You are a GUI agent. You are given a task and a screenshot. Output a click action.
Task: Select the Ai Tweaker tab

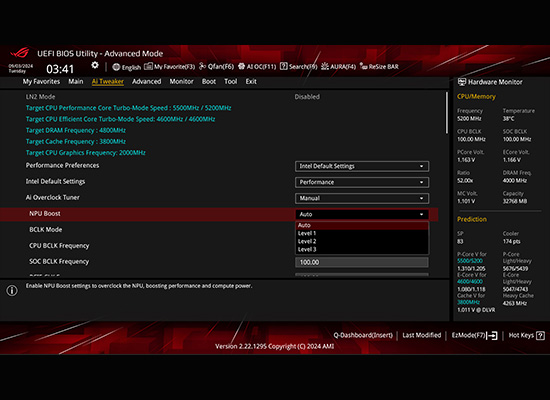108,81
